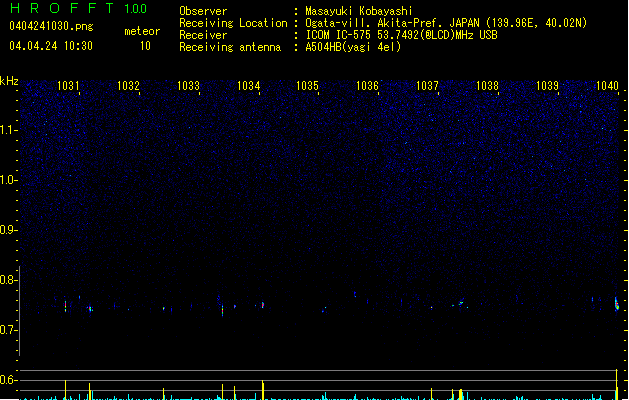Screen dimensions: 629x400
Task: Click the Receiving Location label
Action: [233, 23]
